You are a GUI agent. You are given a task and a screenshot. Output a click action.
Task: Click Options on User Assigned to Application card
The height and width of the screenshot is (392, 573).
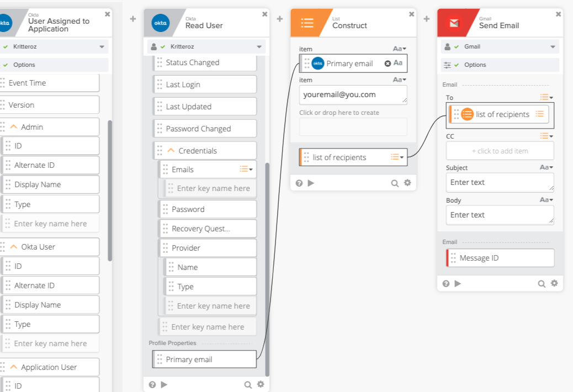click(24, 65)
